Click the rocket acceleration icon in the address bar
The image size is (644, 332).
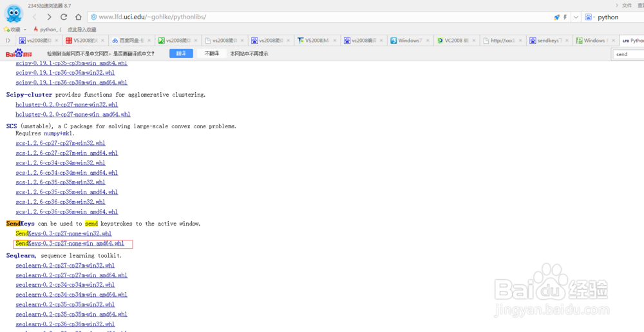[556, 17]
